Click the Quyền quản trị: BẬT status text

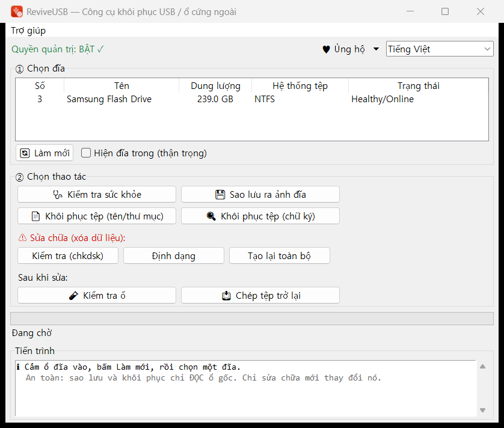(58, 49)
